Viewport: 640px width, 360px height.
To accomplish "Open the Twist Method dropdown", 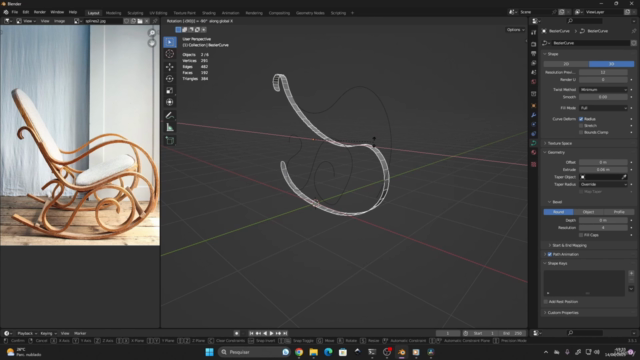I will click(603, 89).
